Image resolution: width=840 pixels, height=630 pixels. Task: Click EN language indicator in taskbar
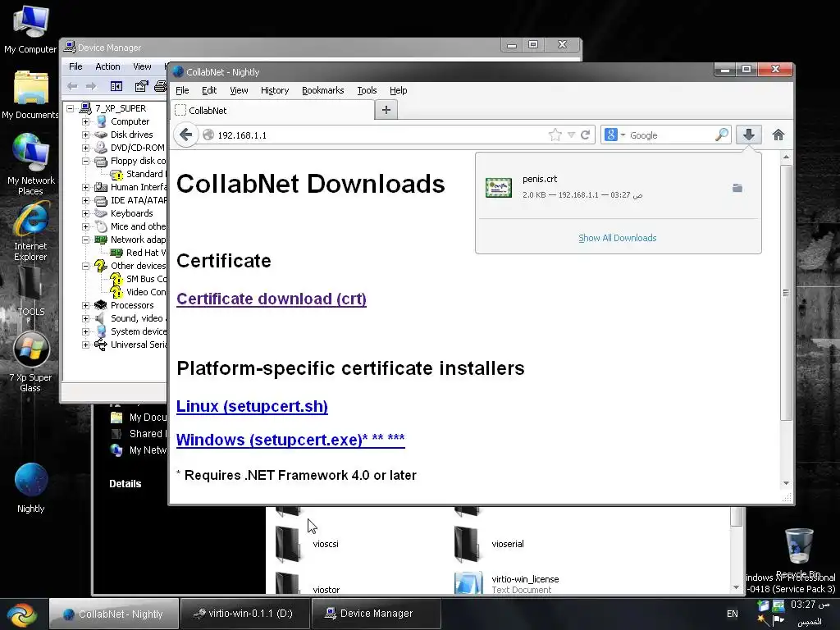coord(732,614)
